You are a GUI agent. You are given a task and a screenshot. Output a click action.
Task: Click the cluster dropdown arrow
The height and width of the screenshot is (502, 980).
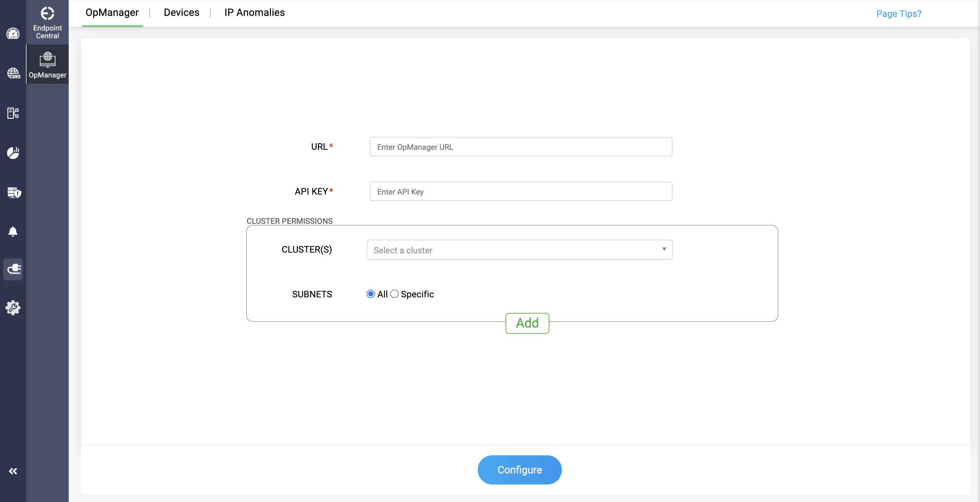(x=664, y=249)
